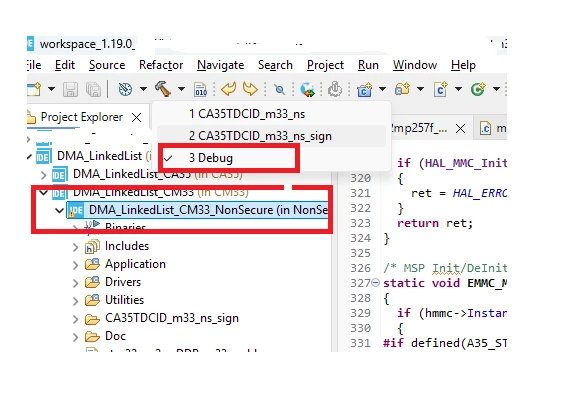Open the dropdown next to target icon
Screen dimensions: 572x402
point(143,89)
